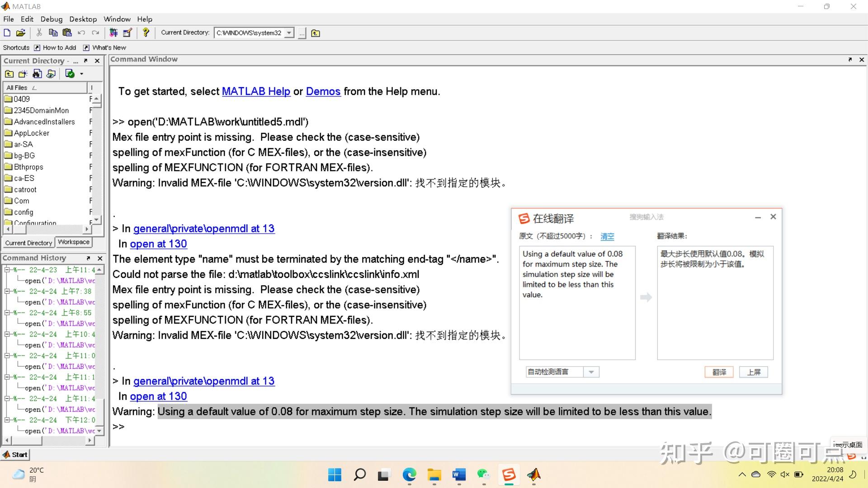Click the New Folder icon in Current Directory
Viewport: 868px width, 488px height.
[x=23, y=74]
